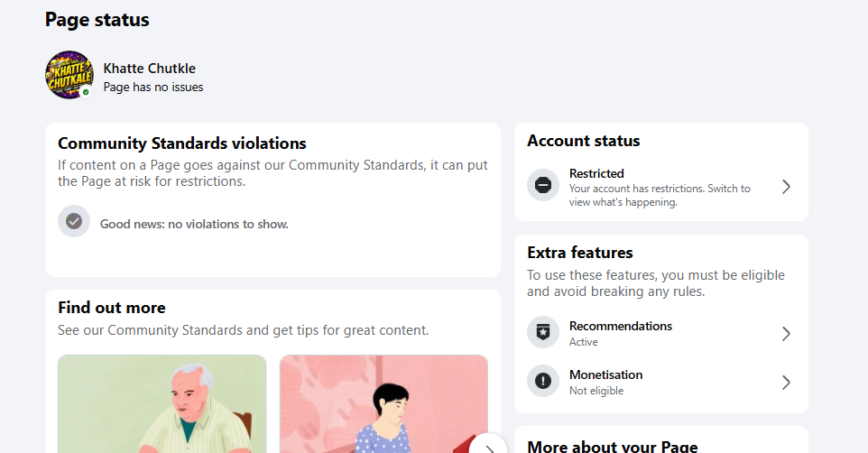This screenshot has height=453, width=868.
Task: Click the Community Standards violations heading
Action: click(x=182, y=143)
